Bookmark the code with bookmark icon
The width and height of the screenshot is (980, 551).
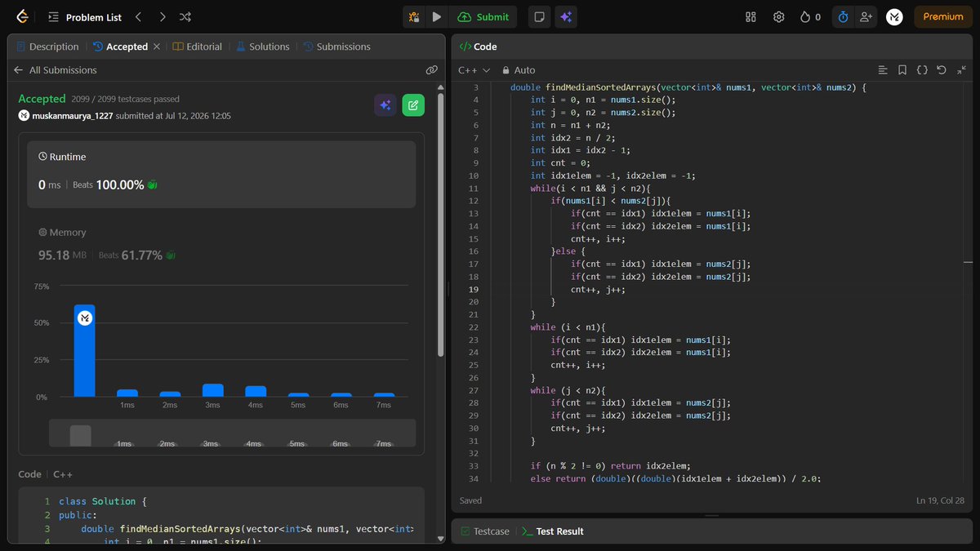point(902,70)
